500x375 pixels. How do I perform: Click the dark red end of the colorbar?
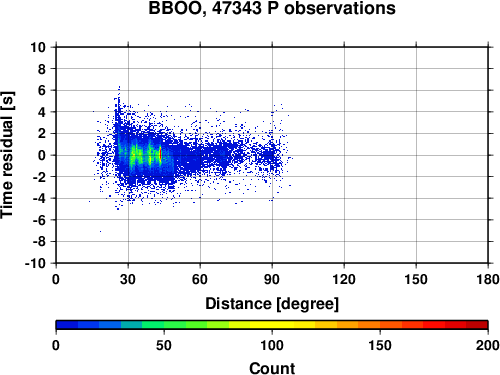tap(477, 325)
